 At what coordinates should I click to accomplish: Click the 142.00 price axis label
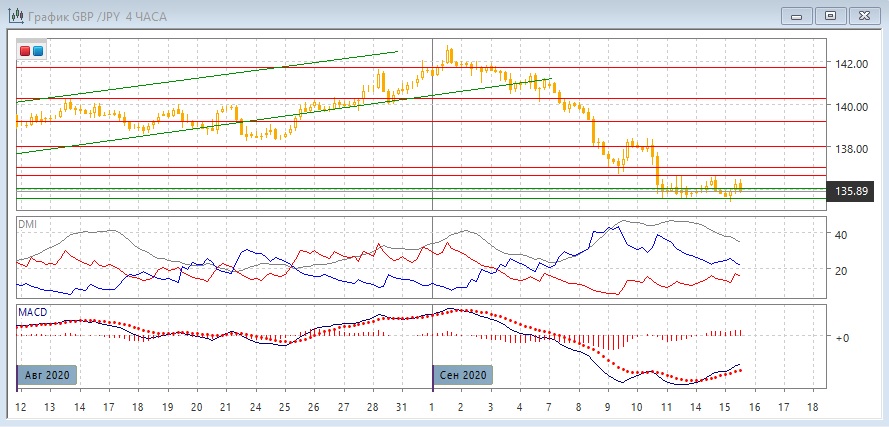tap(851, 64)
